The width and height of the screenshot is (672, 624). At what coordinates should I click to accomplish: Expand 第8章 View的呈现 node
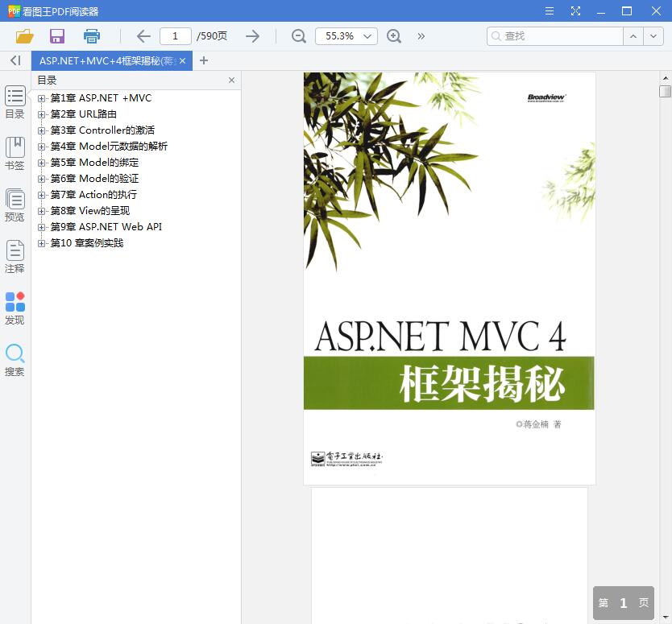click(41, 211)
